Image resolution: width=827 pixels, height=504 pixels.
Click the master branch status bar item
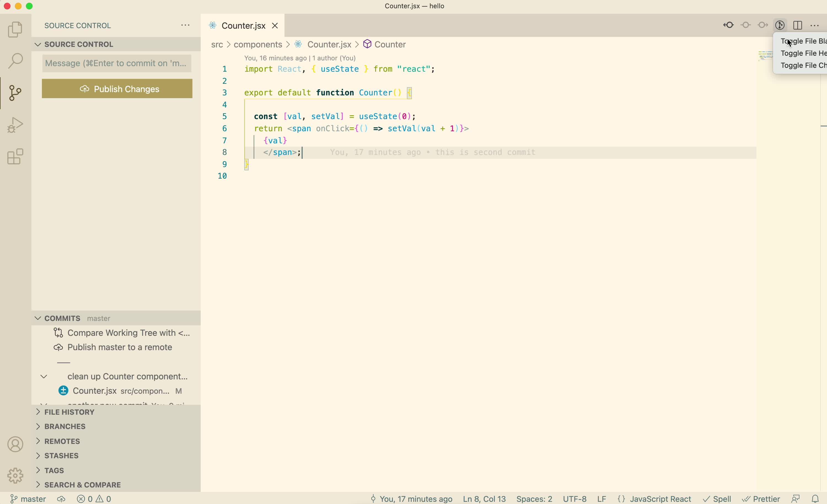(28, 499)
